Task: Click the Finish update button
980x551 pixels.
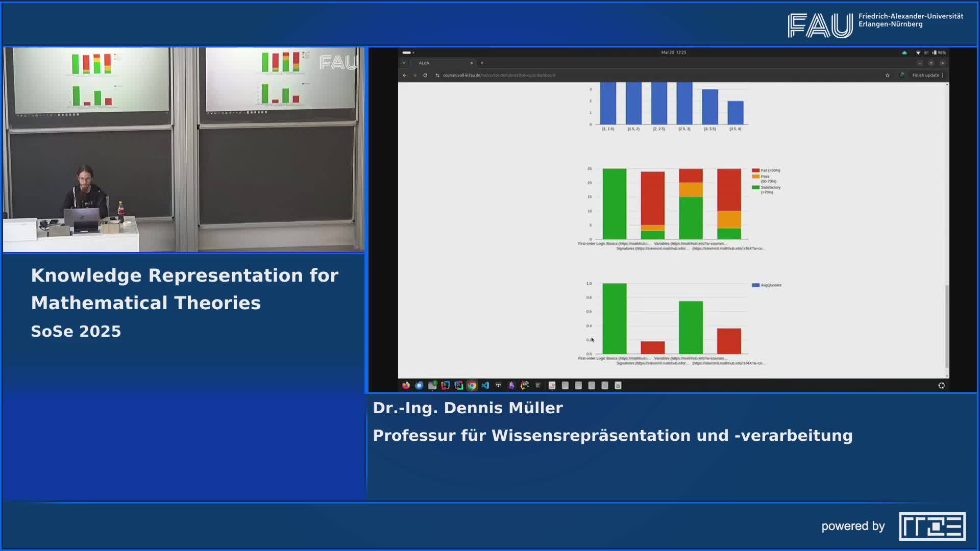Action: [925, 75]
